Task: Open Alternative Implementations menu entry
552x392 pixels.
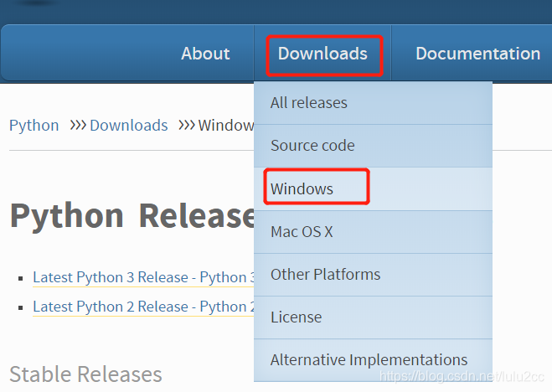Action: [373, 360]
